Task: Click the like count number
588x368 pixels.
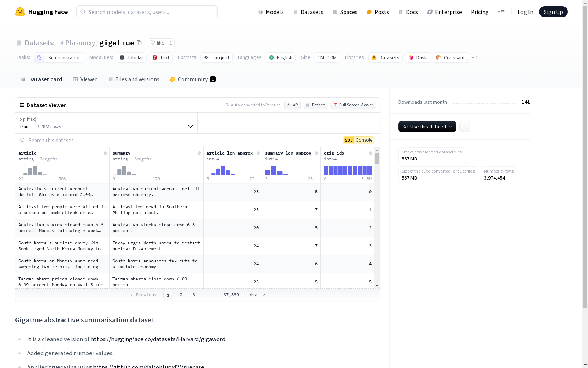Action: 171,43
